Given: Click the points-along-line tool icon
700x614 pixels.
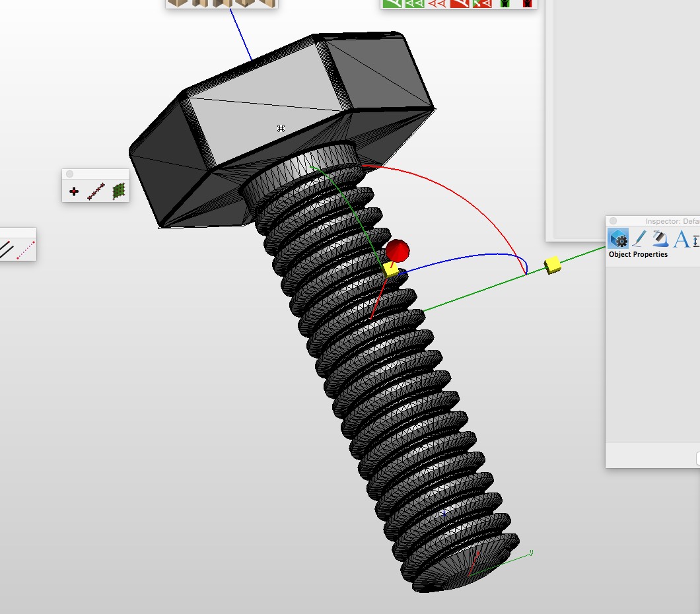Looking at the screenshot, I should coord(96,191).
